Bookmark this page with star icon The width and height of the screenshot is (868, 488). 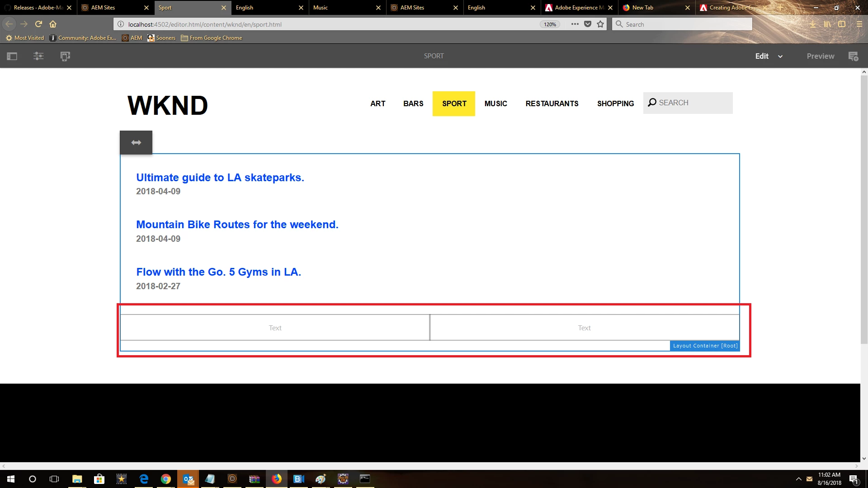coord(600,24)
